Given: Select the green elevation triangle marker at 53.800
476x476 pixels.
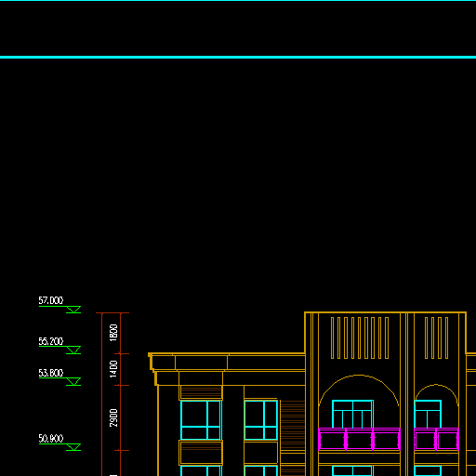Looking at the screenshot, I should click(x=73, y=382).
